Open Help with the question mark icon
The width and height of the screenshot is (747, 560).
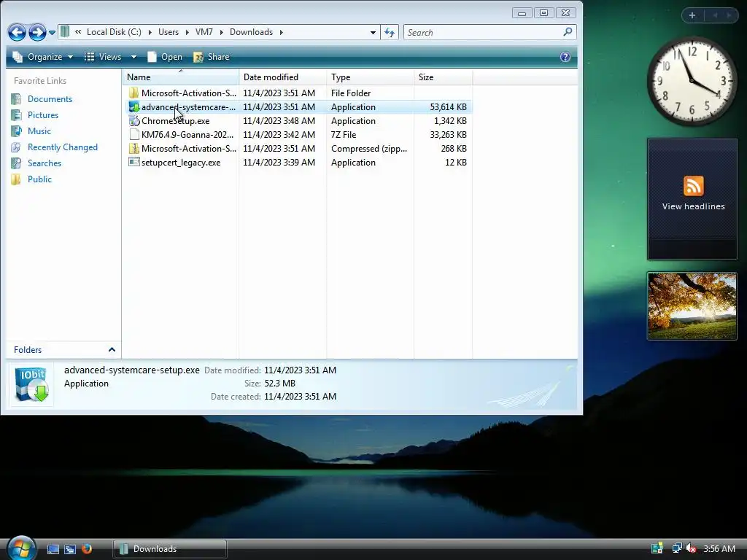[x=565, y=57]
